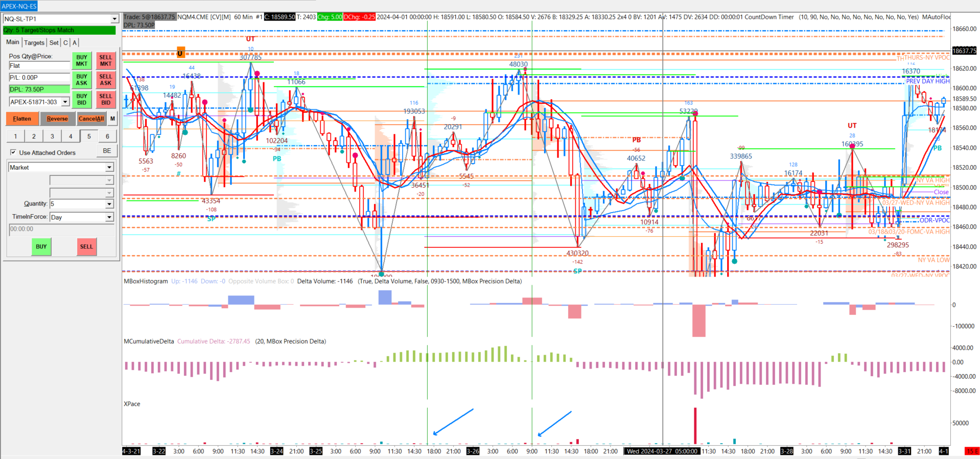Select quantity preset 3
The width and height of the screenshot is (980, 459).
[52, 136]
